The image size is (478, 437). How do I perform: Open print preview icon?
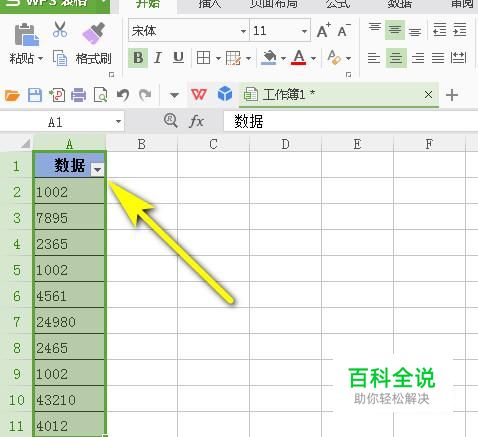100,95
